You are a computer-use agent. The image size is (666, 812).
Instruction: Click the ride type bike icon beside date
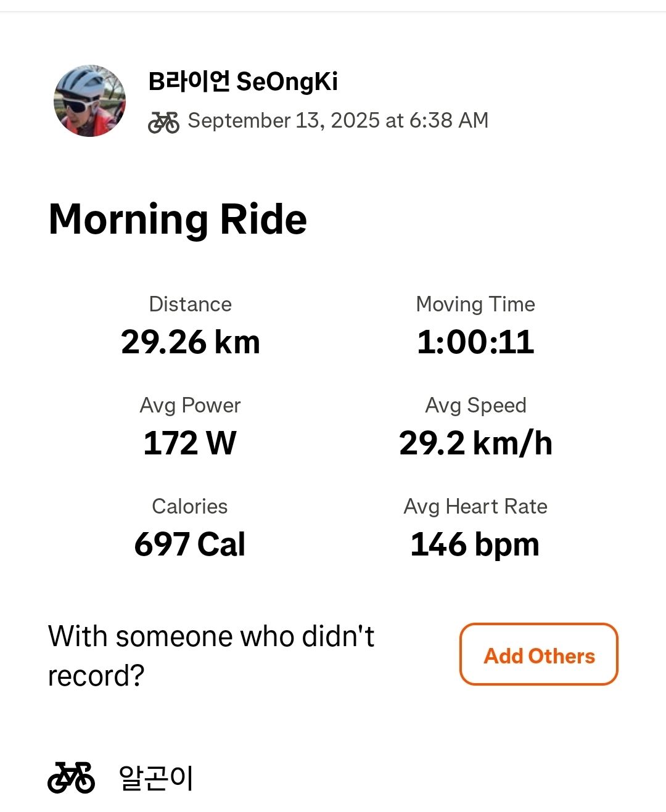[163, 122]
